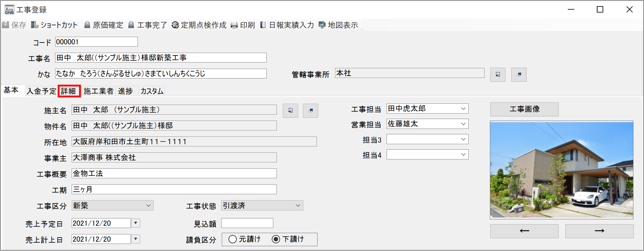Open 定期点検作成 from the toolbar
Screen dimensions: 644x251
(x=175, y=25)
